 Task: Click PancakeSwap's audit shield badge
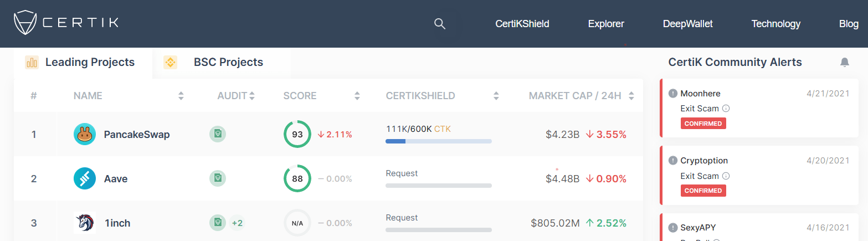(218, 134)
